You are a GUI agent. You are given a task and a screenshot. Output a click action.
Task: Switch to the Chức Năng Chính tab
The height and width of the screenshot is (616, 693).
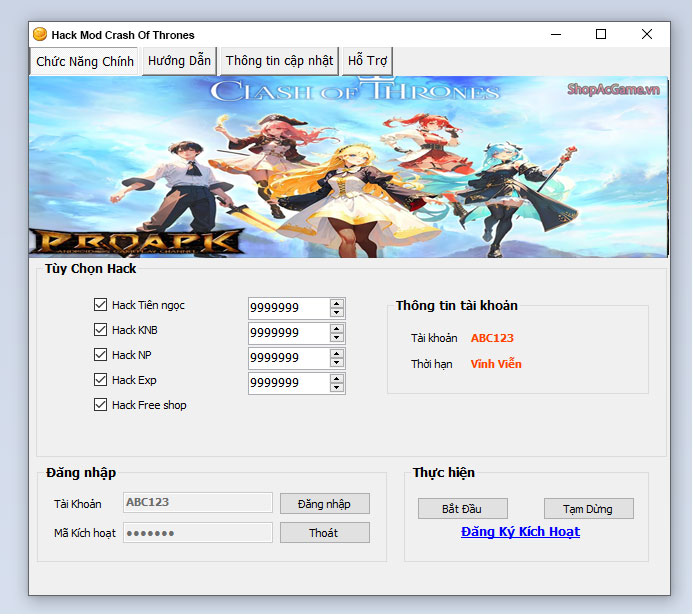(84, 61)
